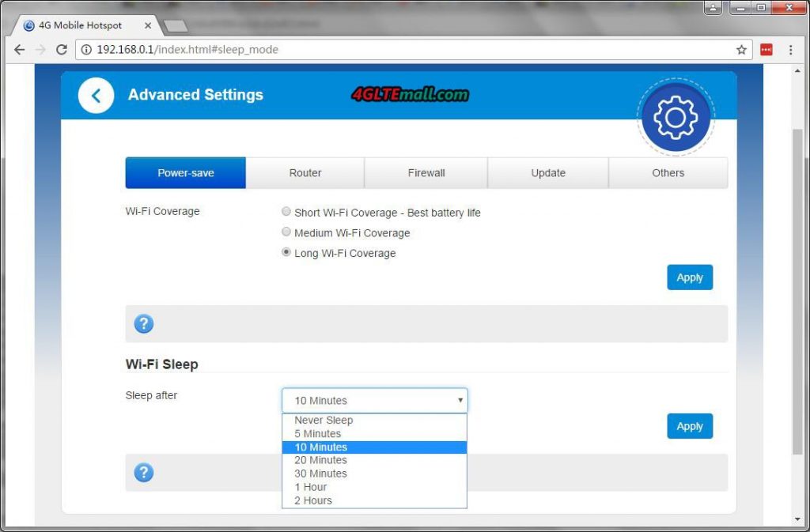Click the back arrow beside Advanced Settings
Screen dimensions: 810x532
click(x=96, y=96)
